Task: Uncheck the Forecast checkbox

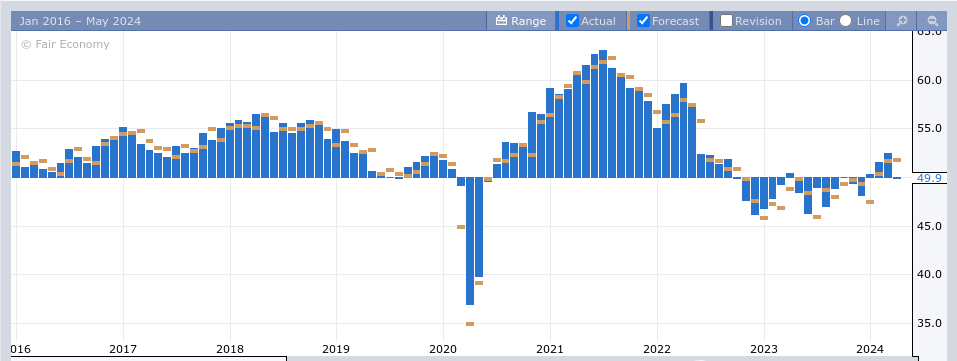Action: pos(643,21)
